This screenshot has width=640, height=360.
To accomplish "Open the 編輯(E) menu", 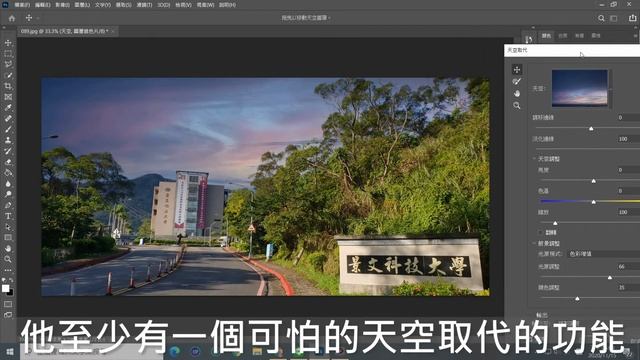I will [42, 5].
